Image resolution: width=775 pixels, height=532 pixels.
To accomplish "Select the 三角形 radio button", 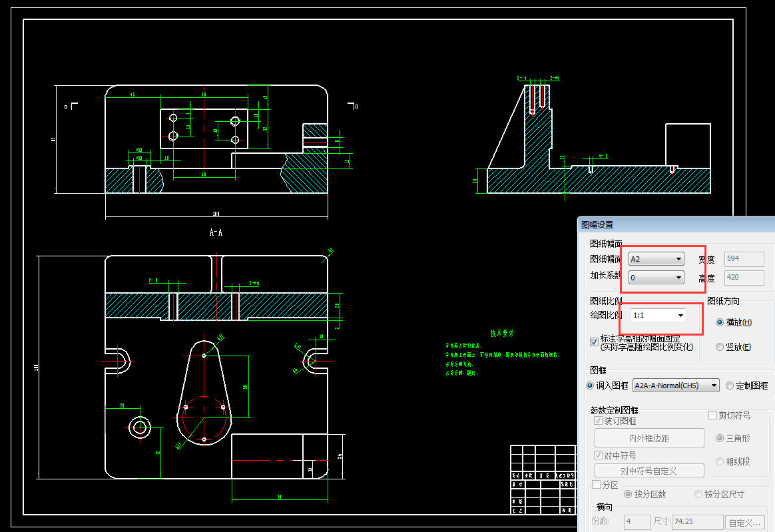I will [x=720, y=438].
